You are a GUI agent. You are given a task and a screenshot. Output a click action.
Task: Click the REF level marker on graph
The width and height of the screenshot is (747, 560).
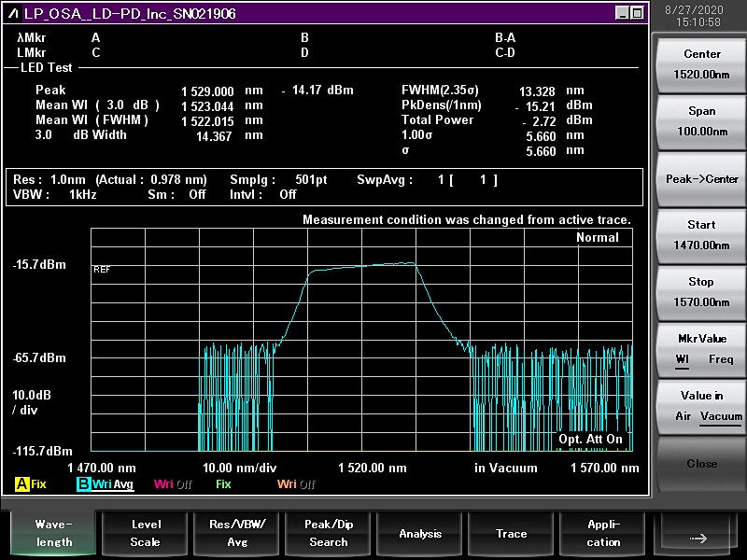pos(102,269)
